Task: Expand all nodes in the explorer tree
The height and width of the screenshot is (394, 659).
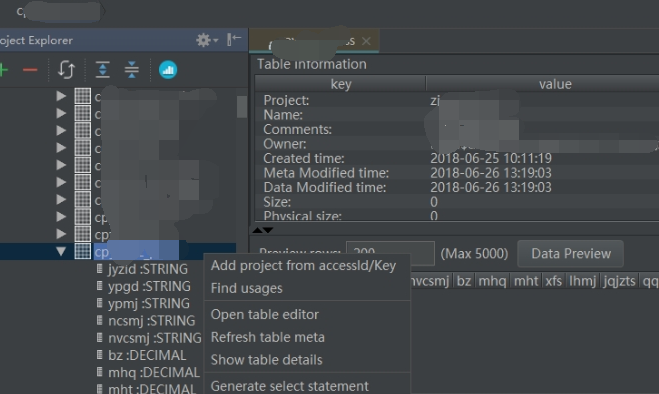Action: click(103, 70)
